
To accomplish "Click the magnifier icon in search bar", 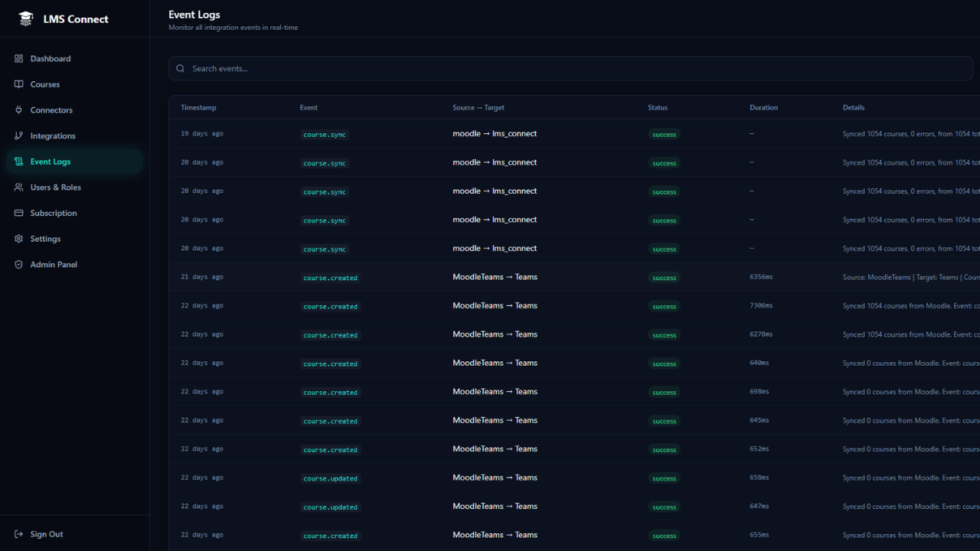I will point(181,69).
